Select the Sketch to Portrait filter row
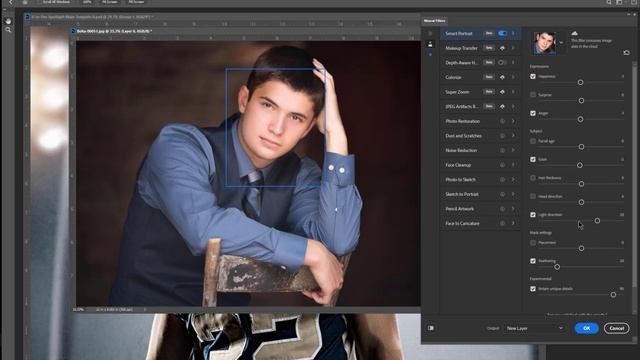The width and height of the screenshot is (640, 360). [480, 194]
